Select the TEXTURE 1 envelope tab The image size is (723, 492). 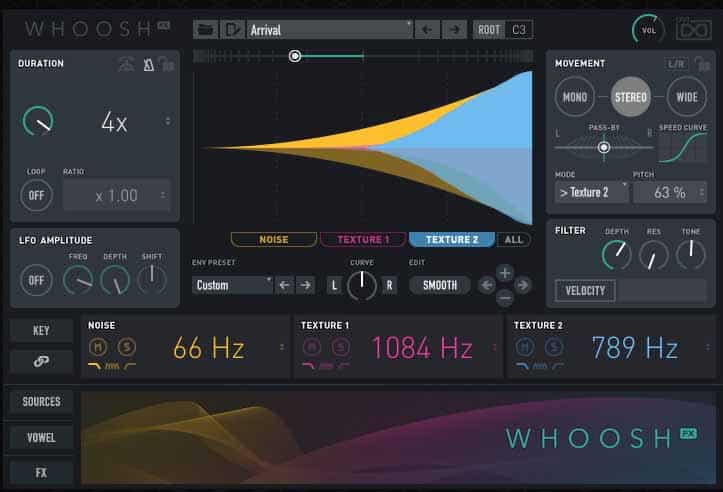pyautogui.click(x=363, y=240)
